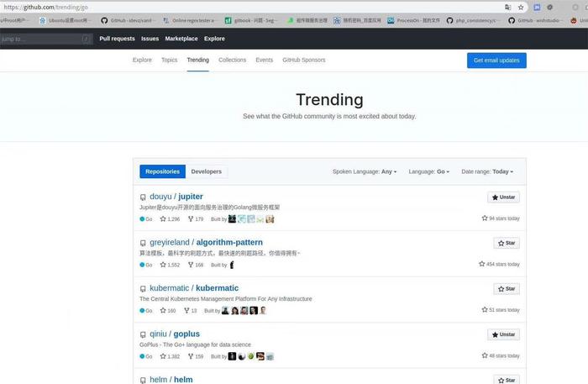Click the translate page icon in address bar
Image resolution: width=588 pixels, height=384 pixels.
(x=507, y=7)
